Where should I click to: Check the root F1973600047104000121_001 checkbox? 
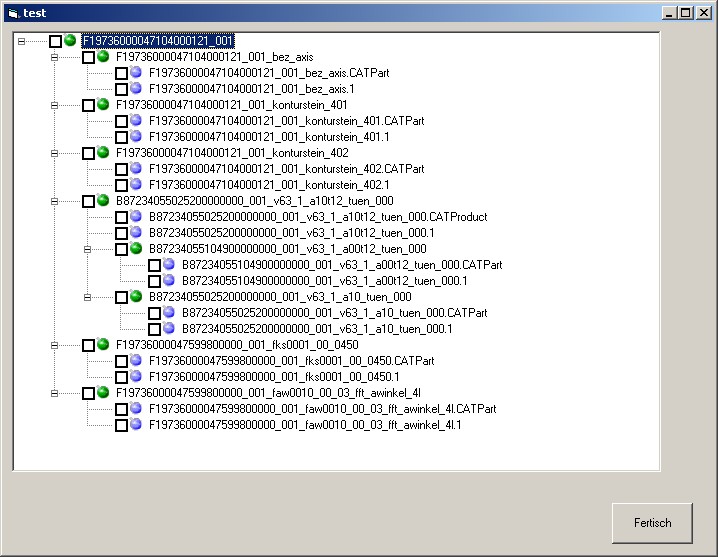click(x=55, y=41)
